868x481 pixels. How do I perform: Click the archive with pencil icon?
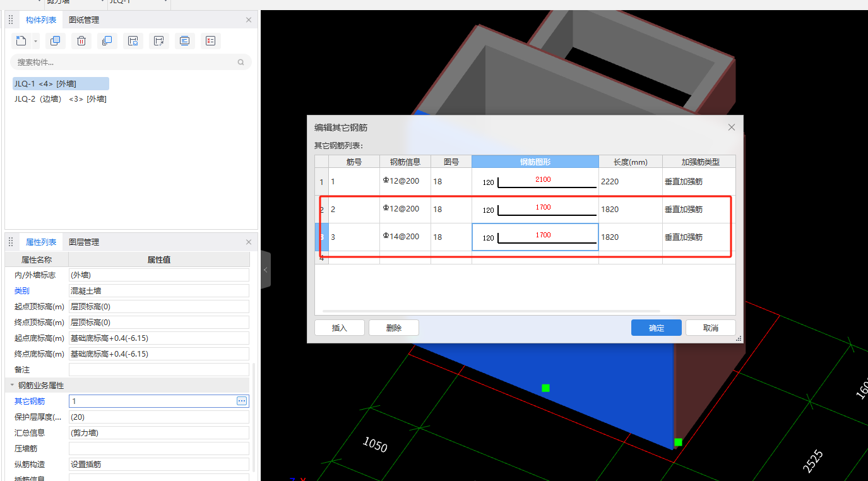159,41
